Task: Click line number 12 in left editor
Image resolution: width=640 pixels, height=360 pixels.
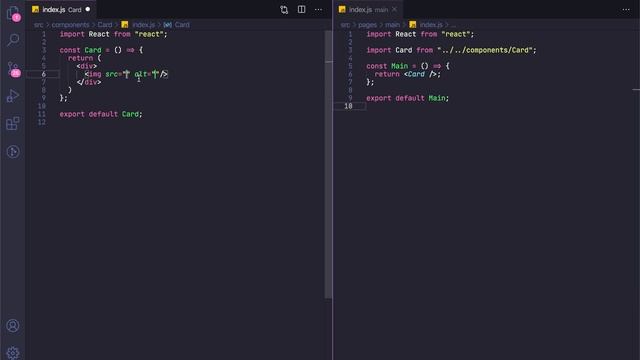Action: point(42,122)
